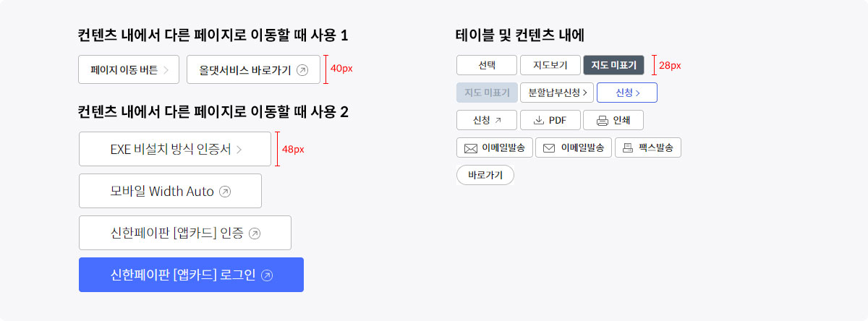Click the disabled grey 지도 미표기 button
The image size is (868, 321).
click(x=487, y=93)
